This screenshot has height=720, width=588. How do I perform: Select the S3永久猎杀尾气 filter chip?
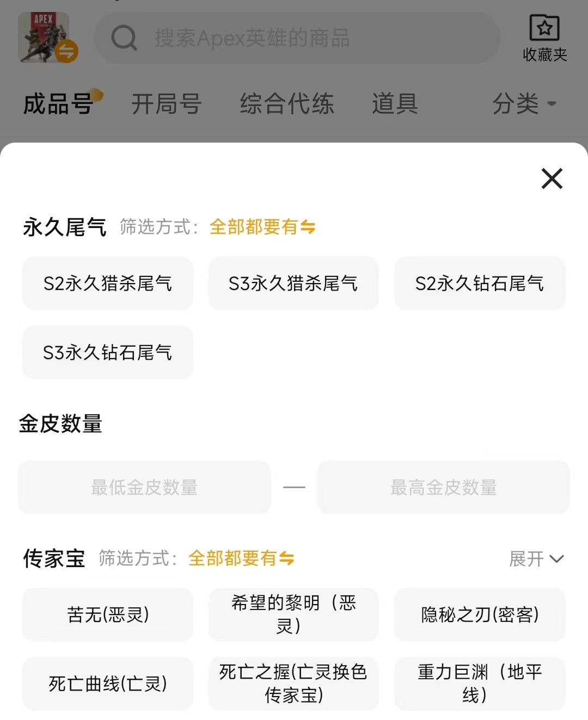coord(293,284)
